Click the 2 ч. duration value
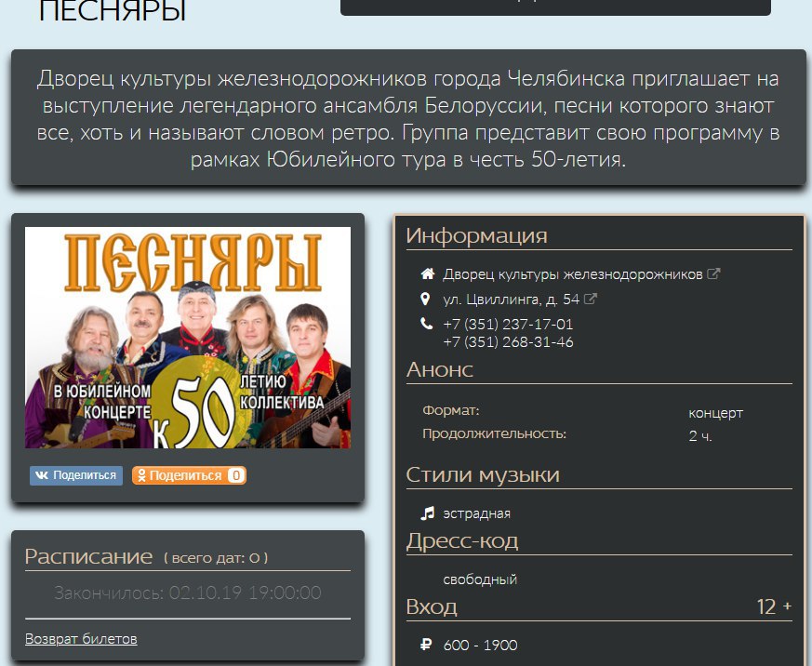The height and width of the screenshot is (666, 812). pyautogui.click(x=700, y=436)
